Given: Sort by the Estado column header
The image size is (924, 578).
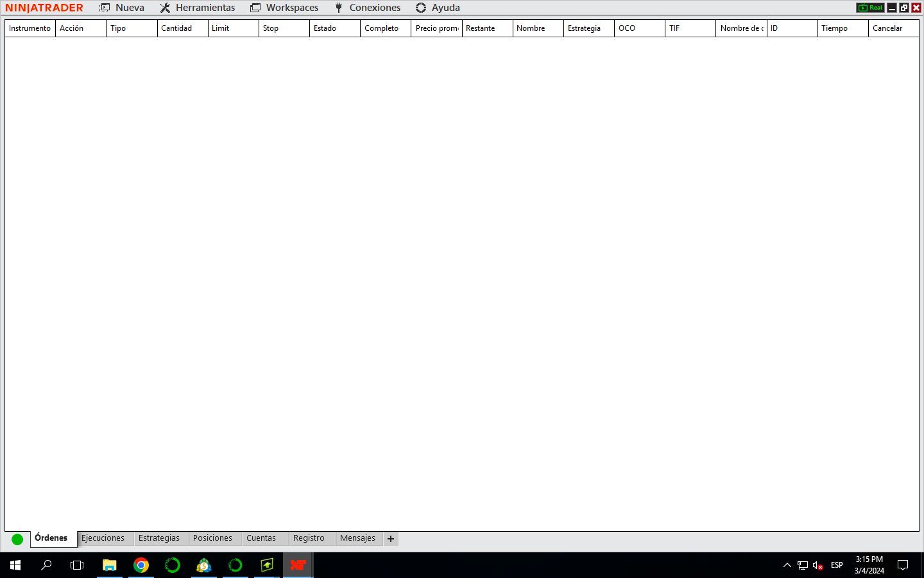Looking at the screenshot, I should (x=335, y=28).
